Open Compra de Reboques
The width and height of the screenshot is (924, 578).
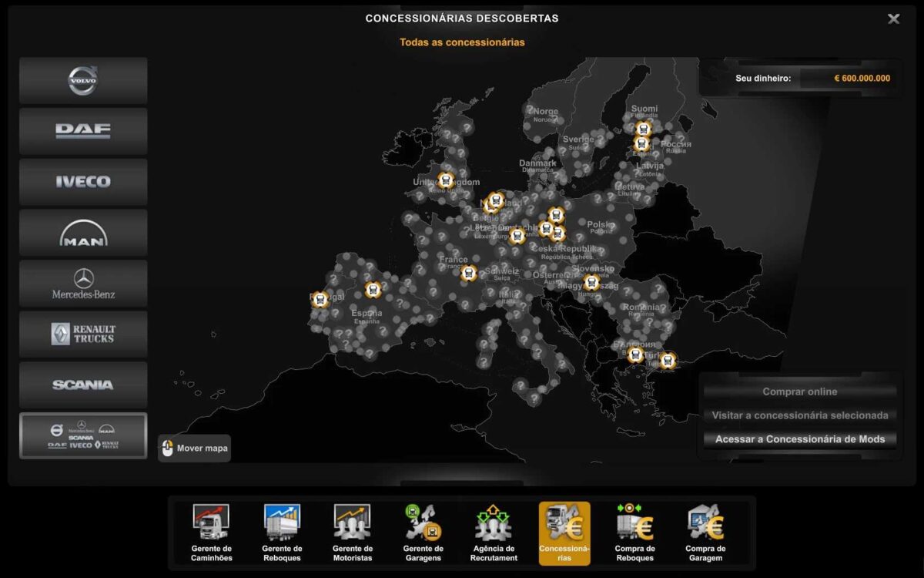click(x=635, y=533)
